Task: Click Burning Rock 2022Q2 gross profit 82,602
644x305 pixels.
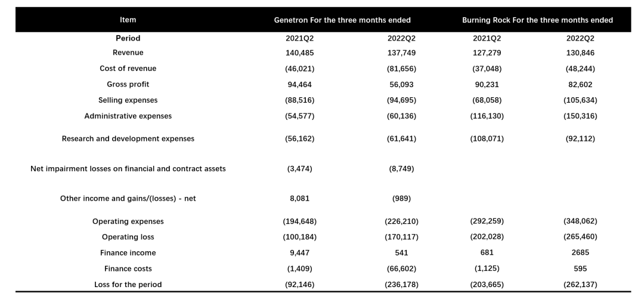Action: click(x=580, y=84)
